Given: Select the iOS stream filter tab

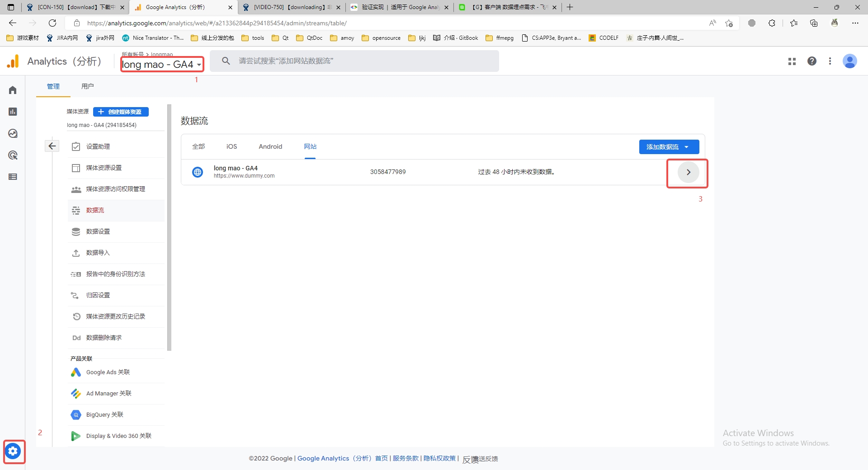Looking at the screenshot, I should pyautogui.click(x=231, y=146).
